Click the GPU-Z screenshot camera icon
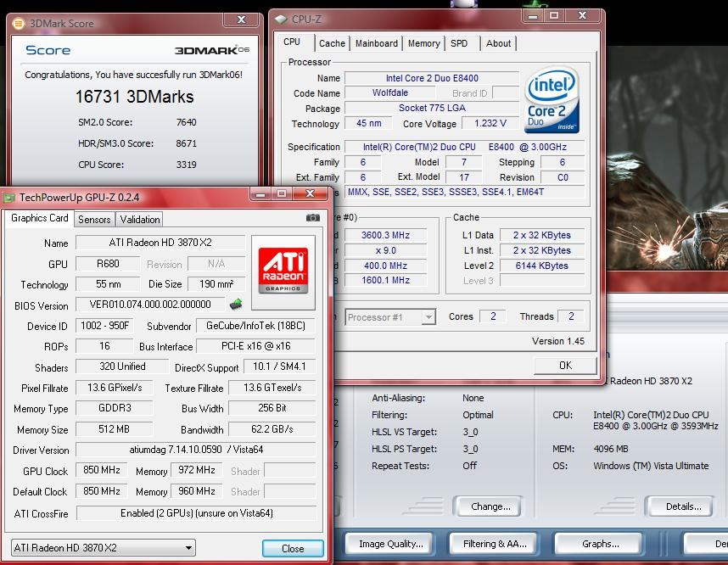Image resolution: width=728 pixels, height=565 pixels. (312, 218)
